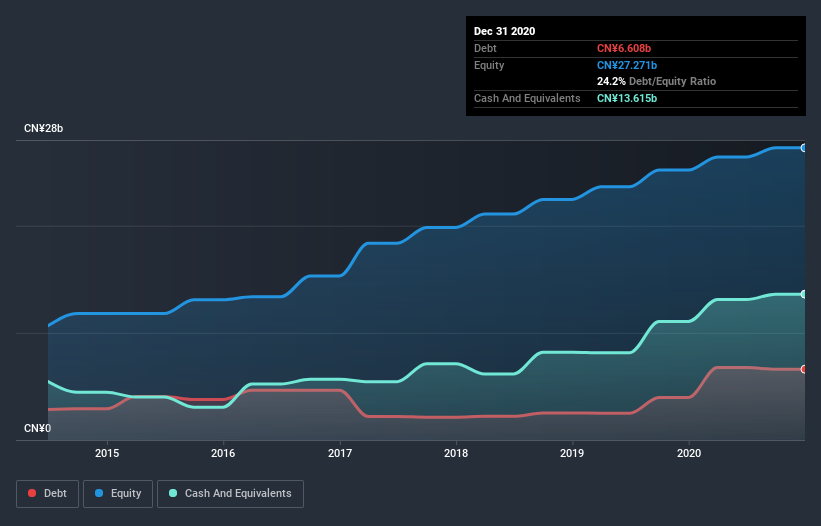The width and height of the screenshot is (821, 526).
Task: Click the CN¥0 y-axis label
Action: [38, 428]
